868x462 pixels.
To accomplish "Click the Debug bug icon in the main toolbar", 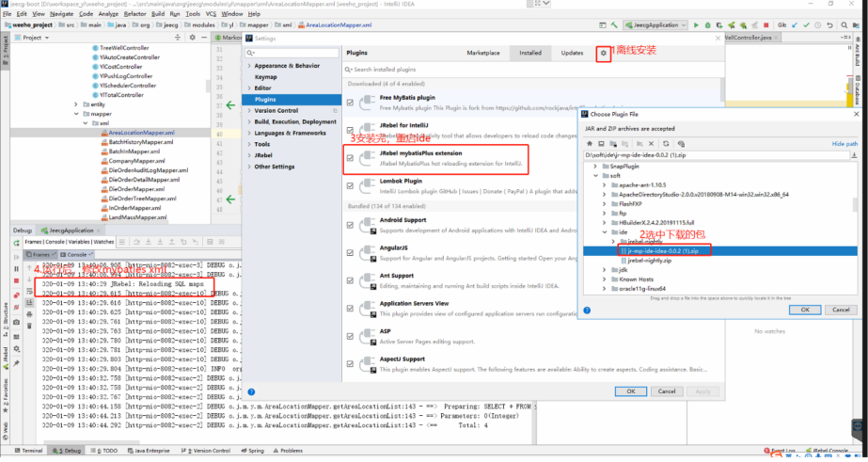I will point(707,24).
